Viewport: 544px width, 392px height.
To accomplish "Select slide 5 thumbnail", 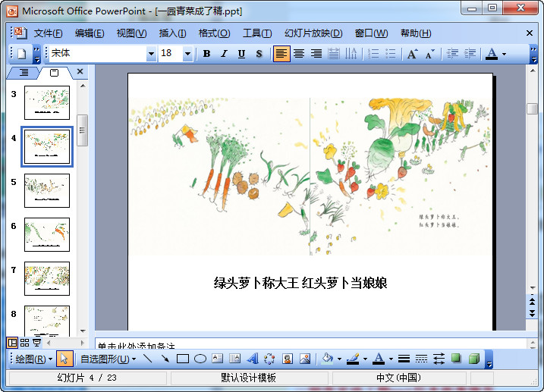I will (47, 190).
